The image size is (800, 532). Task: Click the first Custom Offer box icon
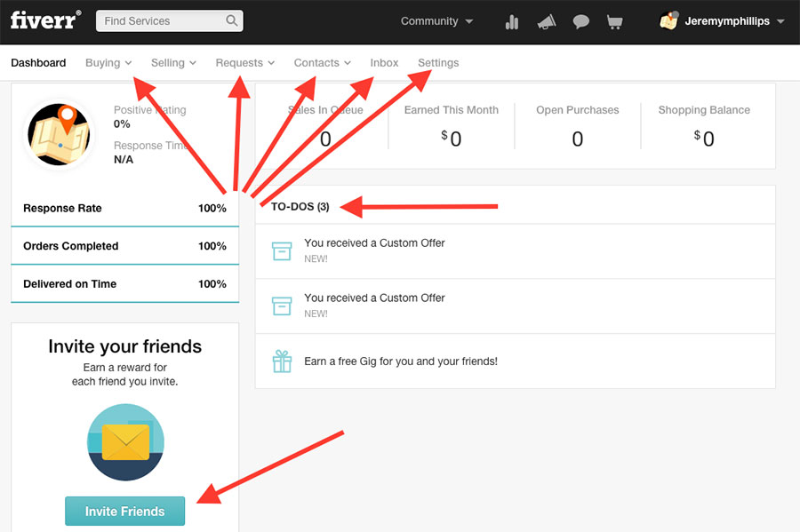pos(282,250)
